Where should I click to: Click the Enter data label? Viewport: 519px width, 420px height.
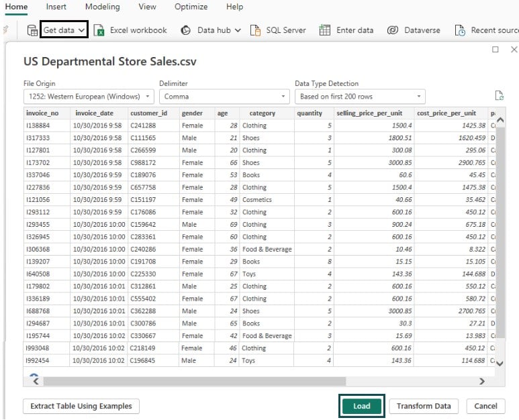(x=355, y=30)
